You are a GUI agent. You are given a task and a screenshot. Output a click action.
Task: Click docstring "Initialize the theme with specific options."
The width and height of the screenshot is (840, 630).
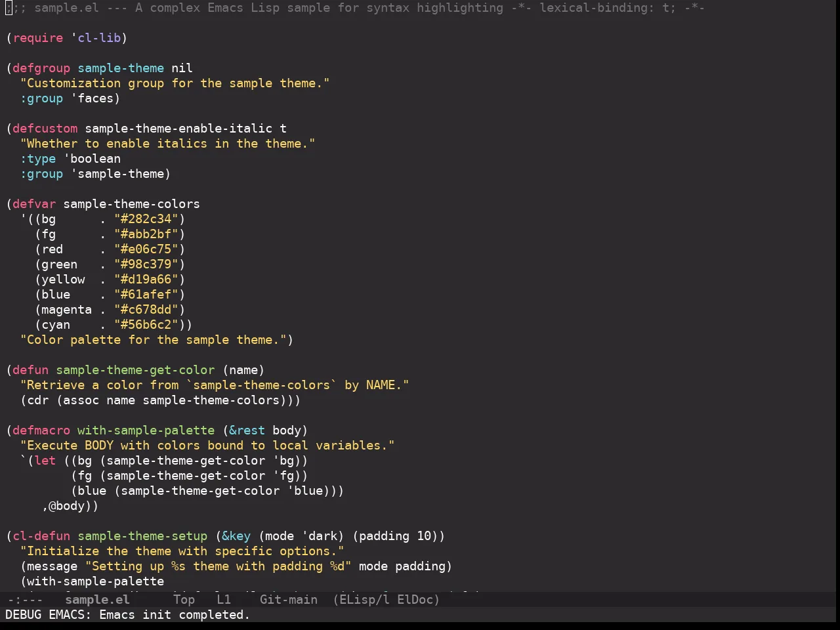tap(182, 551)
